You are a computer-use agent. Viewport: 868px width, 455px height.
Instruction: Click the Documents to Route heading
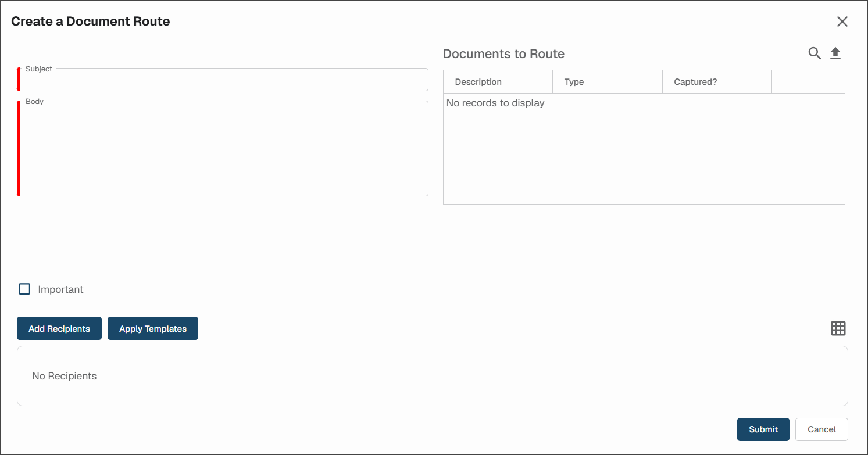click(x=503, y=54)
